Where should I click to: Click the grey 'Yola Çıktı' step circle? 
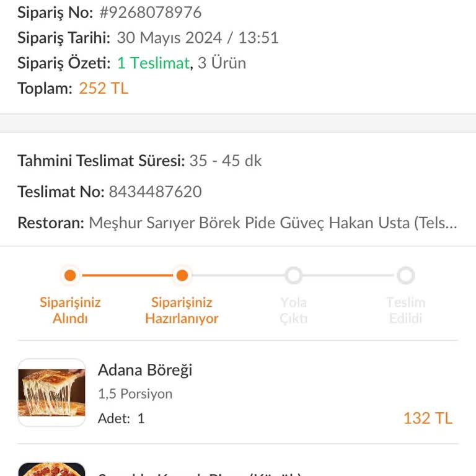click(293, 275)
